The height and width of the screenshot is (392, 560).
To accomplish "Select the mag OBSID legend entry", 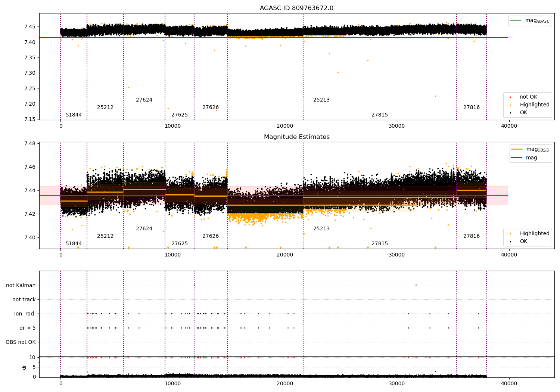I will [531, 149].
